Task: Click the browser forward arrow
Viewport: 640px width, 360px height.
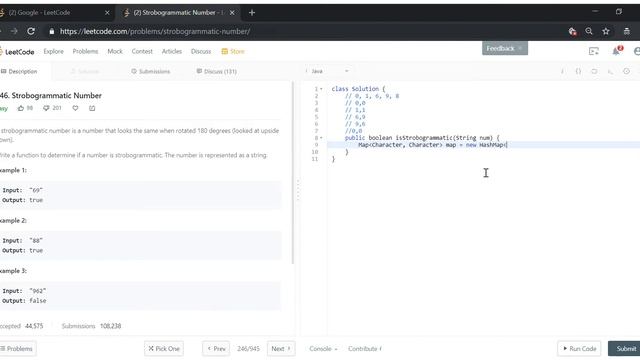Action: pyautogui.click(x=14, y=31)
